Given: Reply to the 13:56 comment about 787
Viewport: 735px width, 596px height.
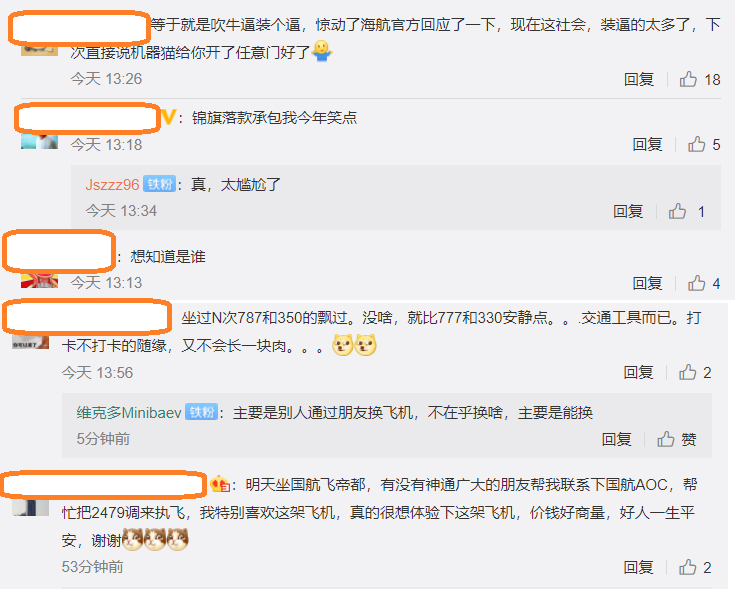Looking at the screenshot, I should tap(638, 372).
